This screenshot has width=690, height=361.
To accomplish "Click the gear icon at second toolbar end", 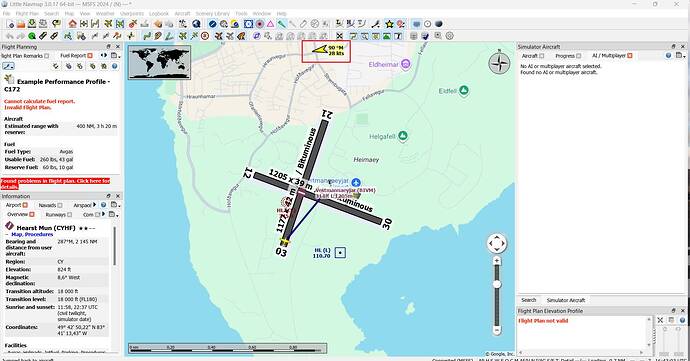I will pos(449,36).
